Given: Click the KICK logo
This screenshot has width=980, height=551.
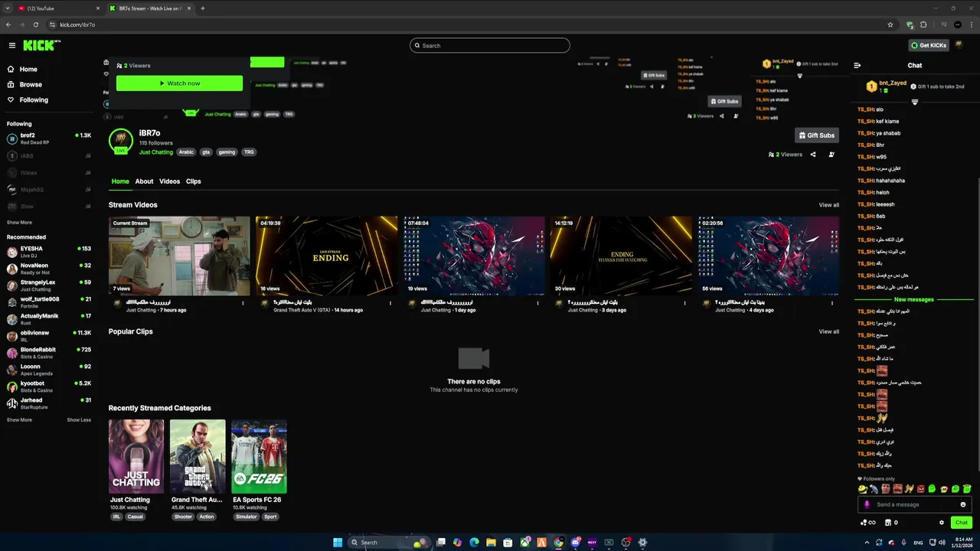Looking at the screenshot, I should coord(41,45).
